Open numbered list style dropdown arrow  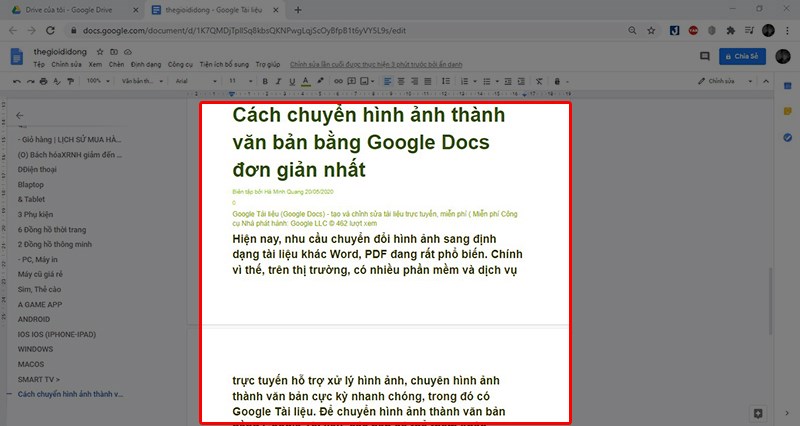[x=475, y=81]
